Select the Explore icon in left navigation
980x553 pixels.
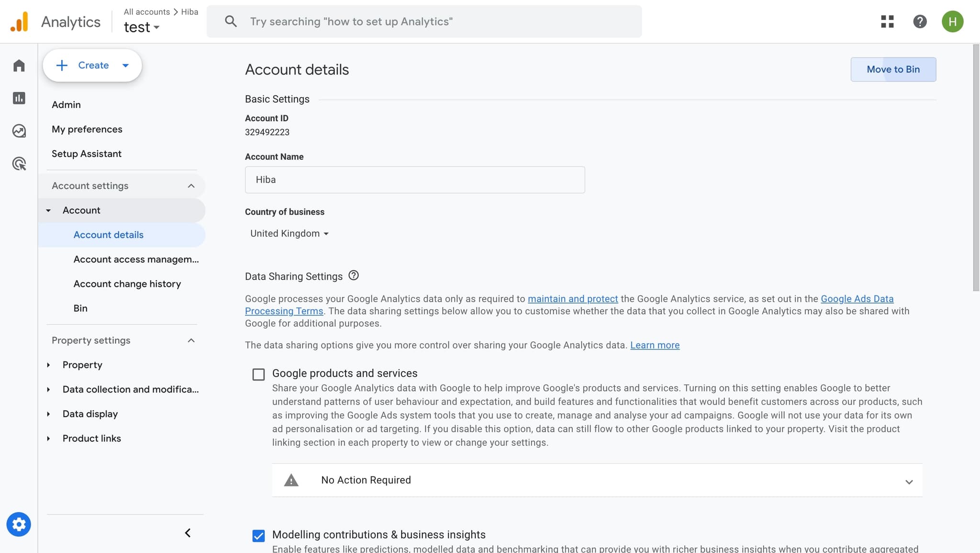19,130
